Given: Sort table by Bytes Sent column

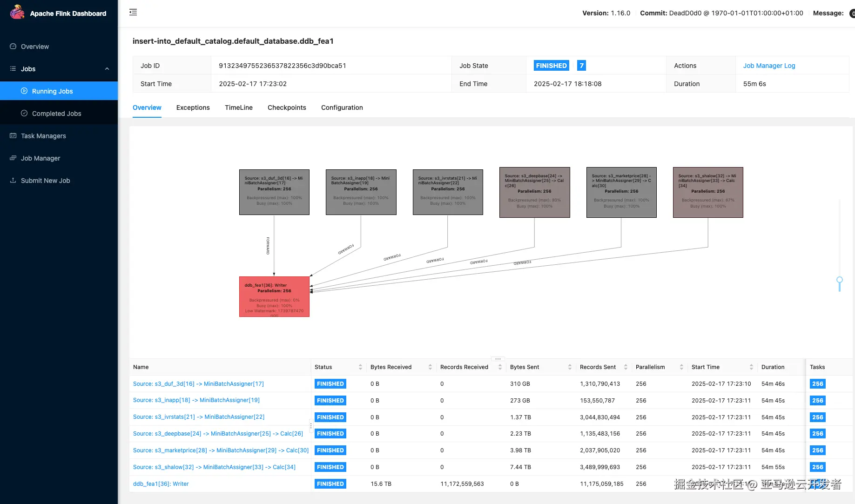Looking at the screenshot, I should [570, 367].
